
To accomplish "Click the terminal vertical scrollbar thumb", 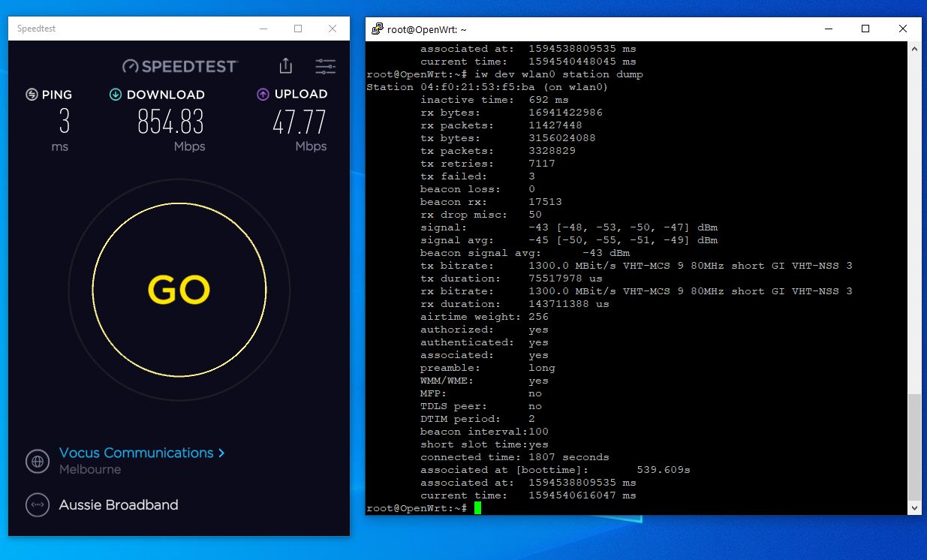I will point(914,447).
